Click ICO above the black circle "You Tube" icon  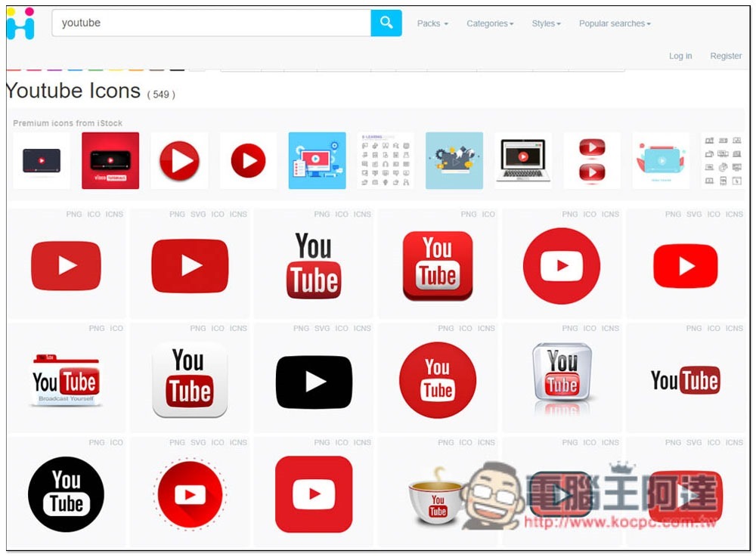pos(116,443)
